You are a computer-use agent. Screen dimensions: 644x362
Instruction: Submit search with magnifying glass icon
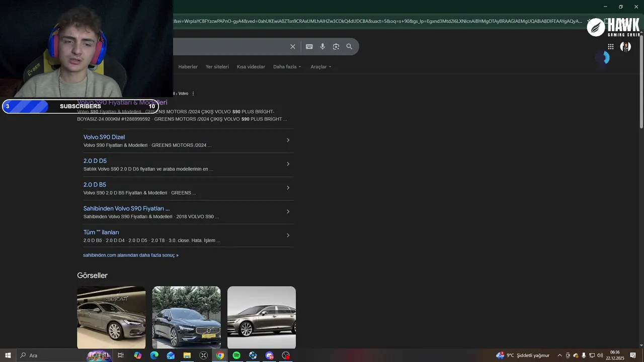(x=349, y=47)
